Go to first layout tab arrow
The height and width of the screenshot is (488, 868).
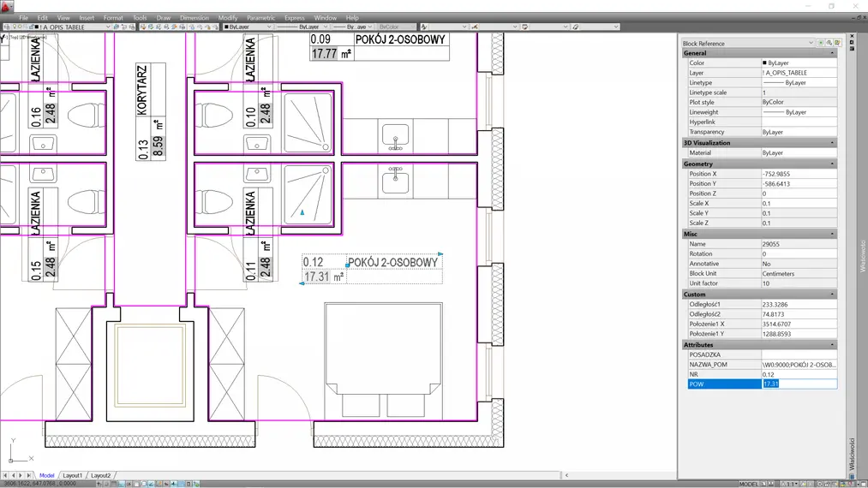tap(5, 475)
